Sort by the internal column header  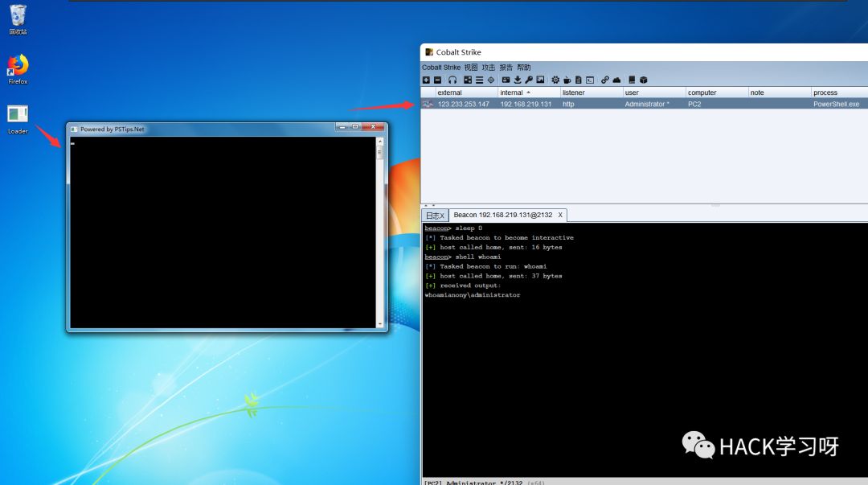coord(529,92)
